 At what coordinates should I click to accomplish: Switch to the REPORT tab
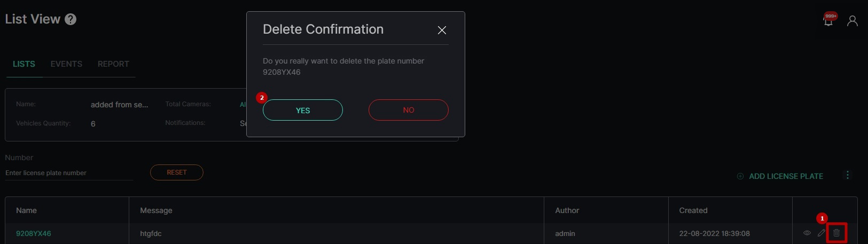click(x=113, y=64)
